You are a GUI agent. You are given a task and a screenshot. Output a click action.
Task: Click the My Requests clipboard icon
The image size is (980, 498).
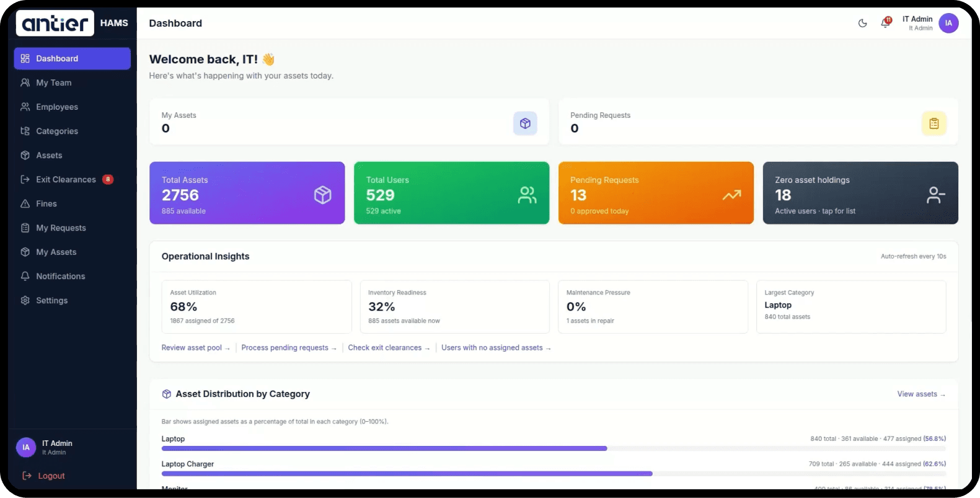[25, 228]
